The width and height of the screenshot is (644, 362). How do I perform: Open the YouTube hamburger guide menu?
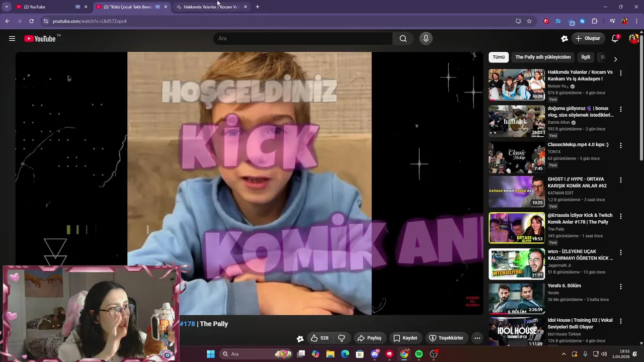coord(12,39)
